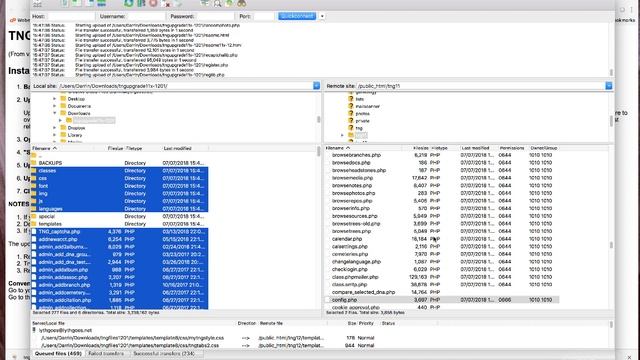Screen dimensions: 640x360
Task: Switch to the Failed transfers tab
Action: (x=106, y=353)
